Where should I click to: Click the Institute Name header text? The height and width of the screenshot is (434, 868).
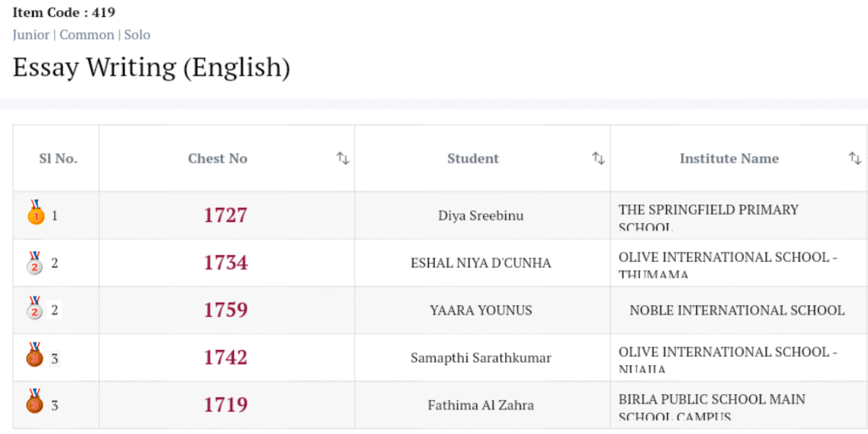[729, 159]
